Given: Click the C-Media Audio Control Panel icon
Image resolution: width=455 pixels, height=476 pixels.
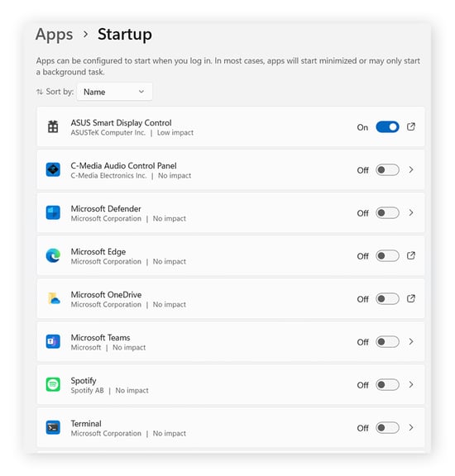Looking at the screenshot, I should point(53,169).
